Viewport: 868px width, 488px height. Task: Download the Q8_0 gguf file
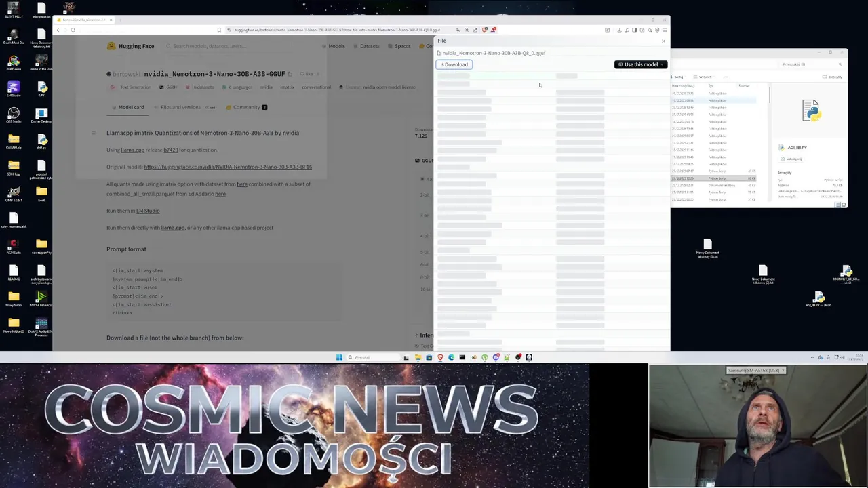[x=454, y=64]
